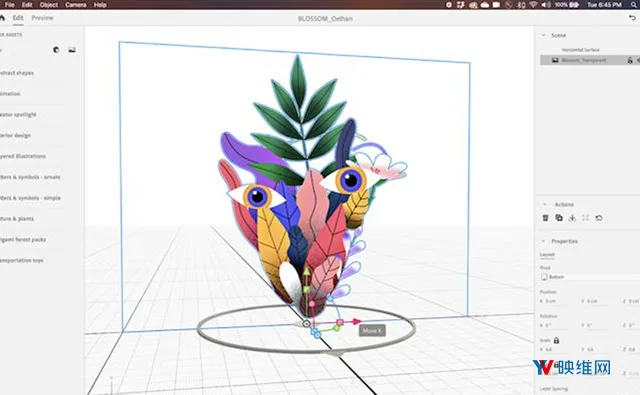640x395 pixels.
Task: Open the origami forest packs category
Action: coord(23,240)
